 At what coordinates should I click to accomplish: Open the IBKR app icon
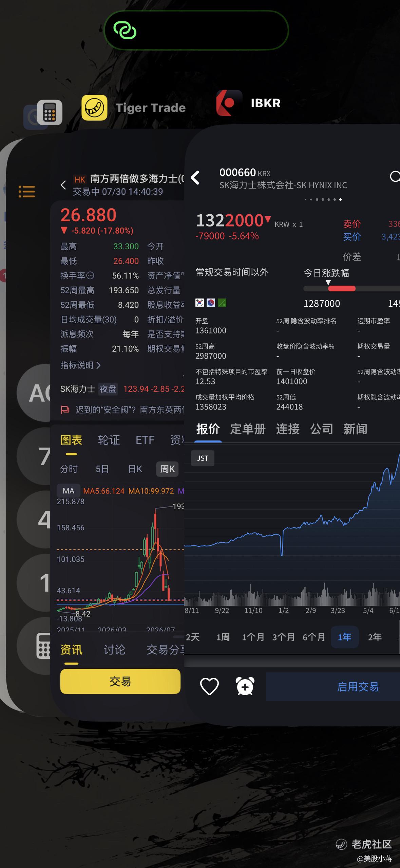pos(229,103)
